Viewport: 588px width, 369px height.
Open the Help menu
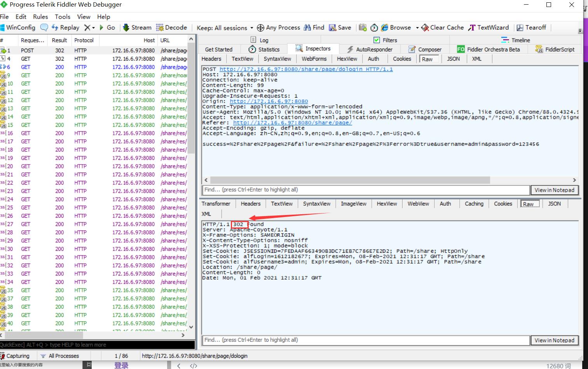(104, 17)
